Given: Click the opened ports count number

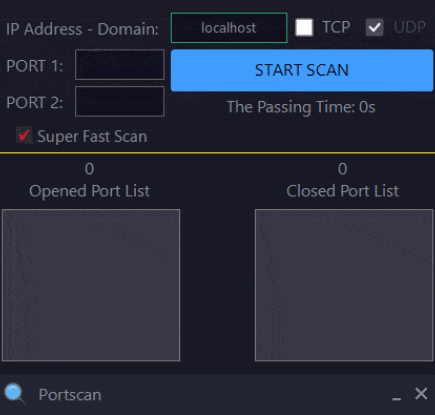Looking at the screenshot, I should pyautogui.click(x=89, y=169).
